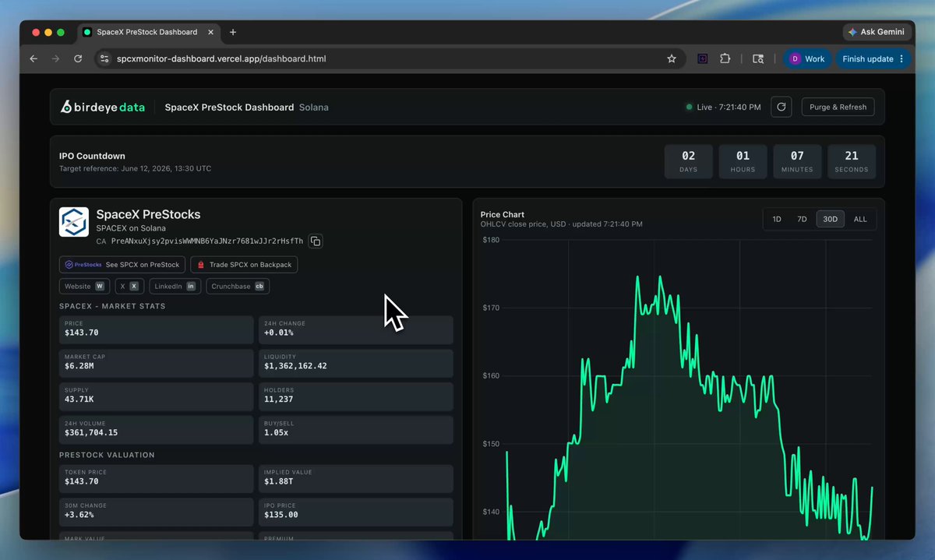Click the 30M CHANGE +3.62% card

pos(157,512)
